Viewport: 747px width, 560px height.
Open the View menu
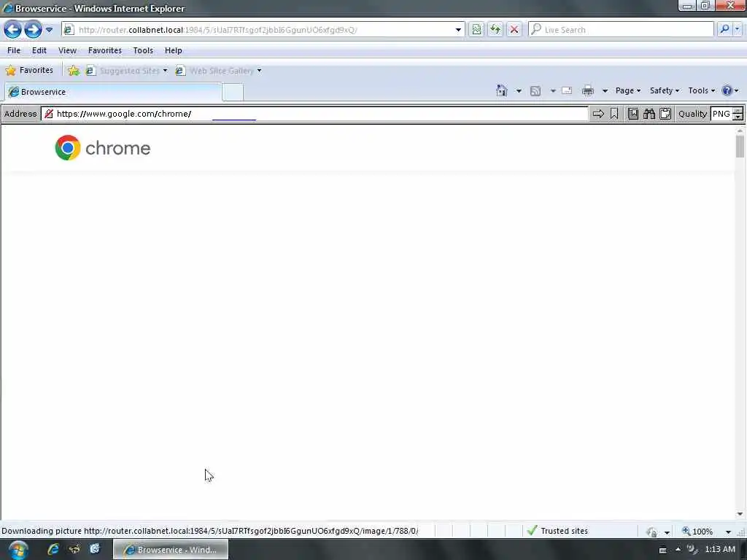(x=67, y=50)
